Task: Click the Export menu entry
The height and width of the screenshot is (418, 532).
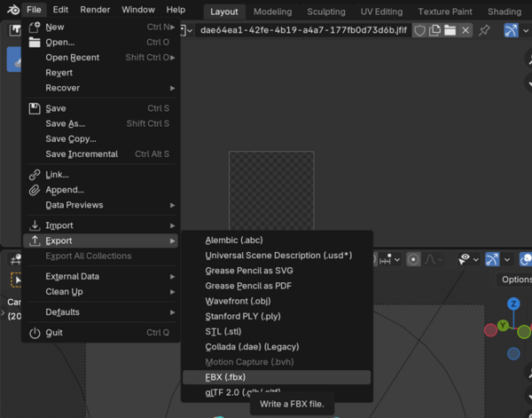Action: (x=101, y=241)
